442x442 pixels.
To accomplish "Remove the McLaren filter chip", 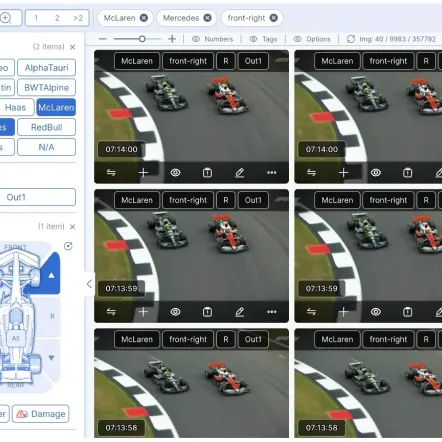I will coord(144,18).
